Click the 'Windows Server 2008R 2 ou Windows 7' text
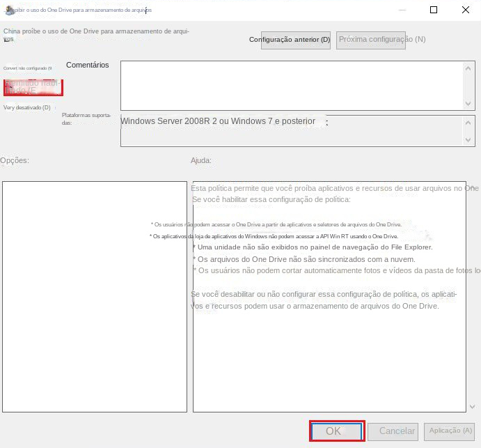Image resolution: width=481 pixels, height=448 pixels. pos(218,121)
